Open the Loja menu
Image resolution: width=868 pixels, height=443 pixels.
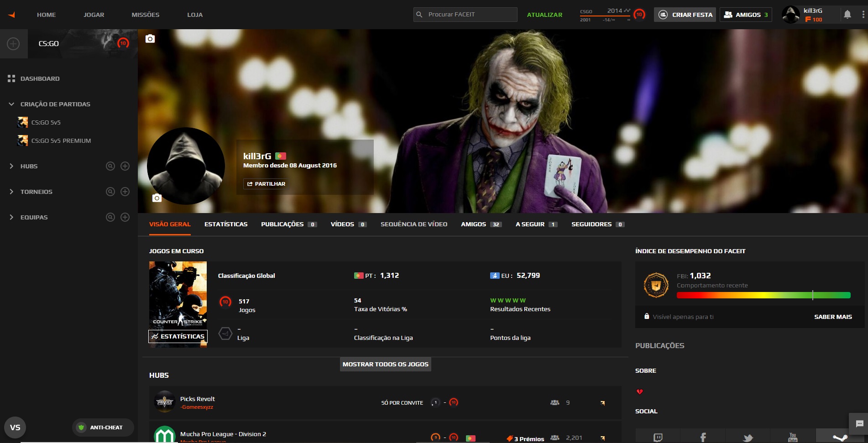click(195, 15)
